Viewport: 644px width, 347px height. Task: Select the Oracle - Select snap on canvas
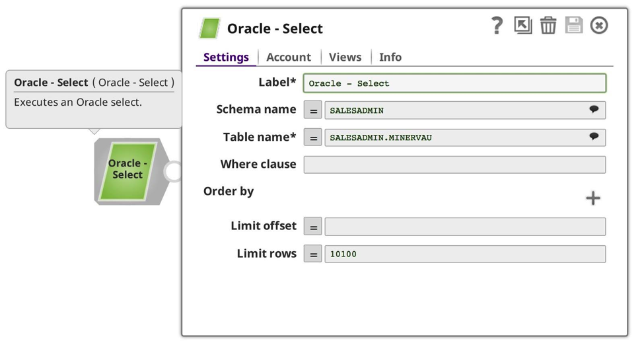(x=127, y=171)
